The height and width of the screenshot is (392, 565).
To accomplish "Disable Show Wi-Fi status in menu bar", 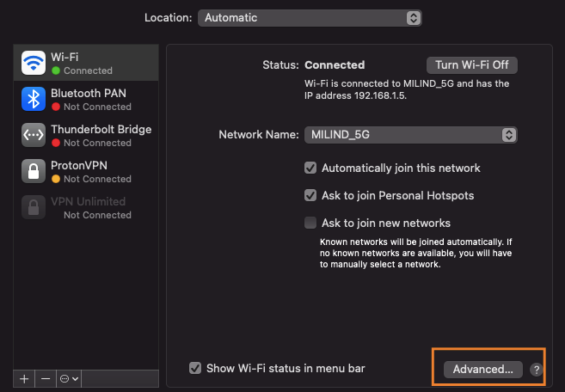I will pos(195,369).
